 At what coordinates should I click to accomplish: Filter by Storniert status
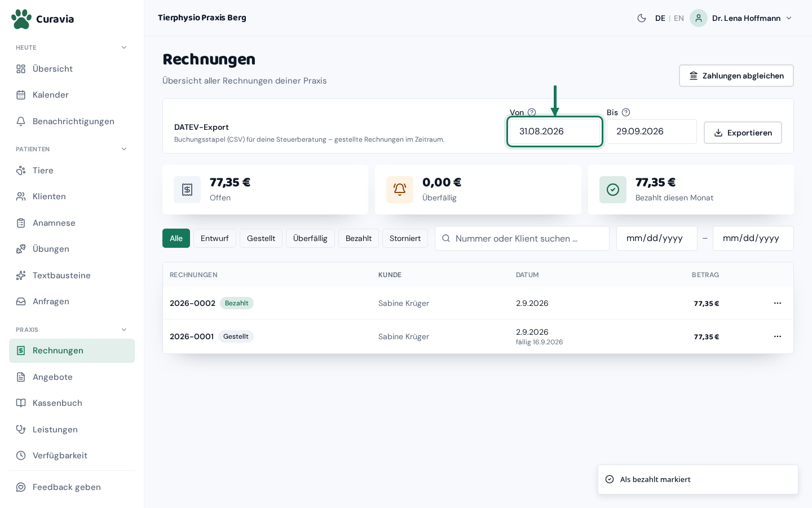[x=405, y=238]
